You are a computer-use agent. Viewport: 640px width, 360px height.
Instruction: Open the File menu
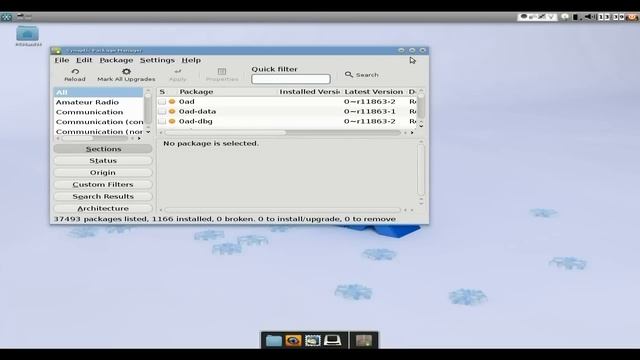62,60
